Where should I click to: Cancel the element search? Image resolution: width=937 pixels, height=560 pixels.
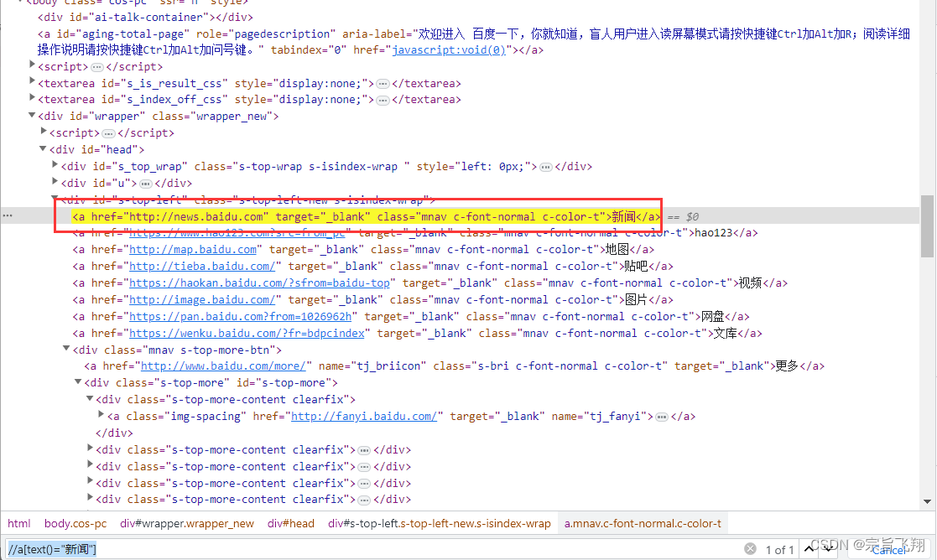889,551
